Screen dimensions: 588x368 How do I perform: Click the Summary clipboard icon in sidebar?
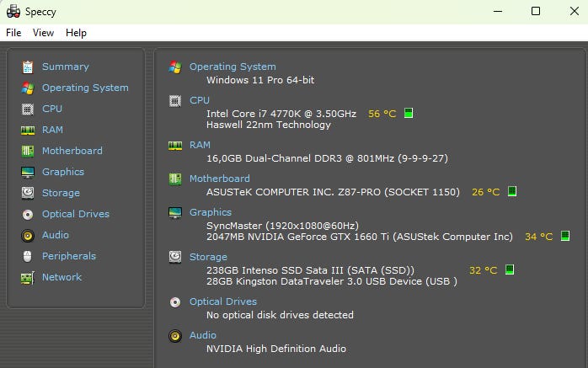(x=27, y=67)
